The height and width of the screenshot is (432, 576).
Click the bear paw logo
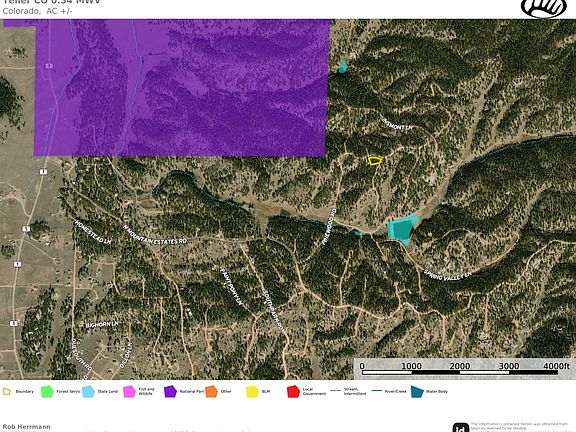coord(544,7)
